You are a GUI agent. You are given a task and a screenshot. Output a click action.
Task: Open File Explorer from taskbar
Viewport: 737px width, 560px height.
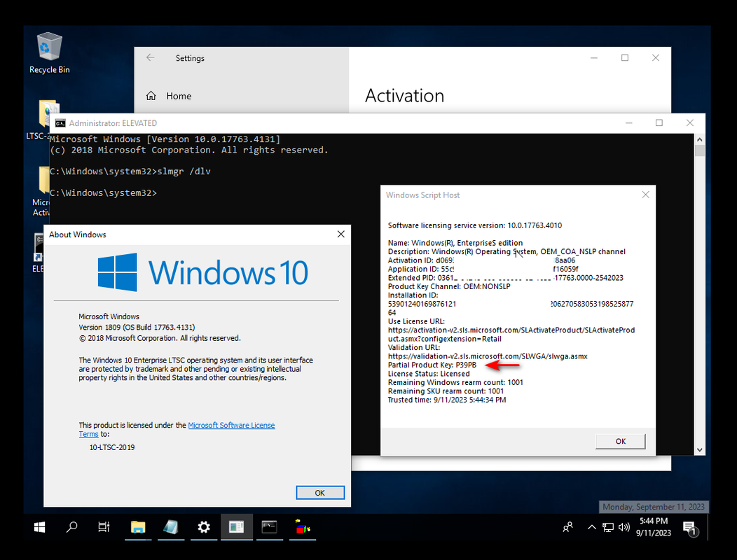click(138, 528)
